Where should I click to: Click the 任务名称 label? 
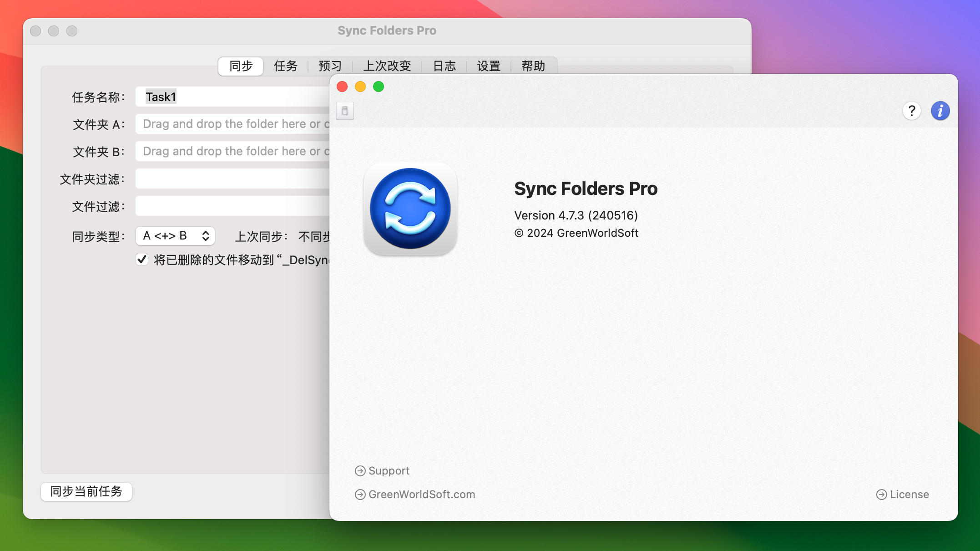click(98, 97)
